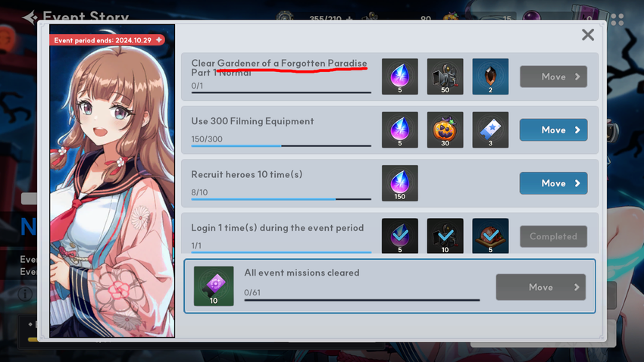Go back using Event Story arrow
Screen dimensions: 644x362
pyautogui.click(x=30, y=17)
